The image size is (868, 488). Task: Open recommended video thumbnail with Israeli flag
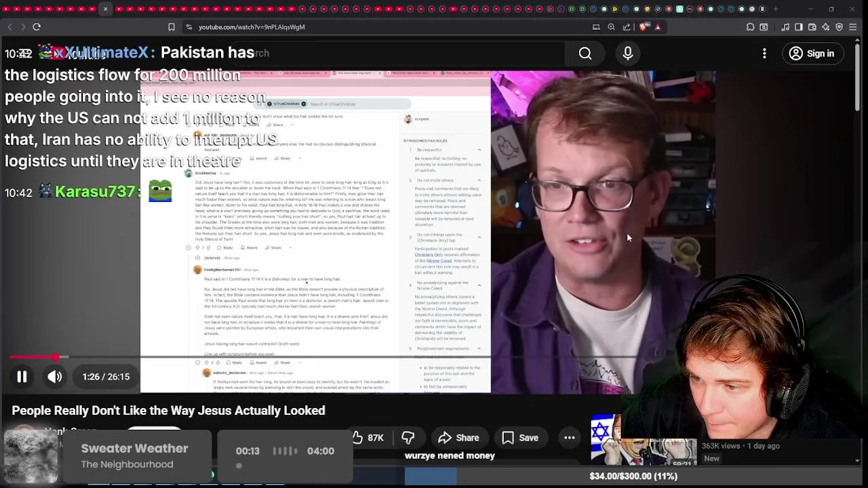click(644, 441)
